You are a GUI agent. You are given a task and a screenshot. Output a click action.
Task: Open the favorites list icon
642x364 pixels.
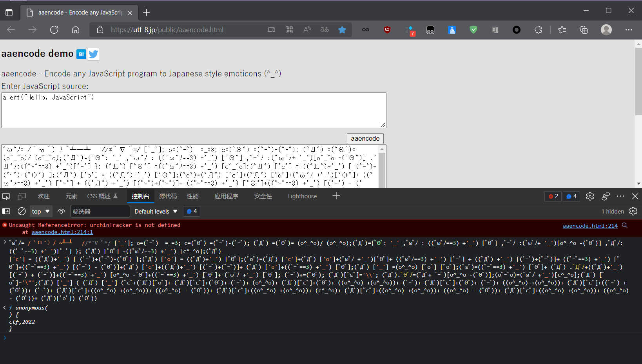562,30
